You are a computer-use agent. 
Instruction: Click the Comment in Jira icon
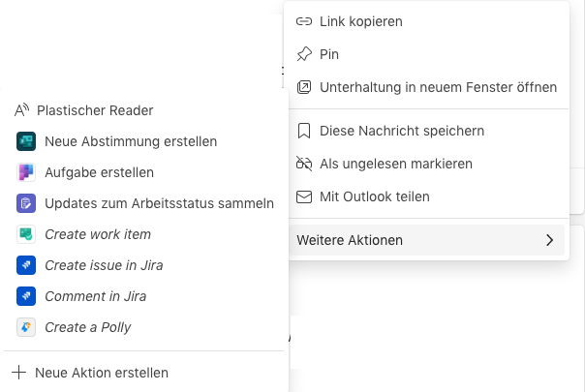pos(26,296)
